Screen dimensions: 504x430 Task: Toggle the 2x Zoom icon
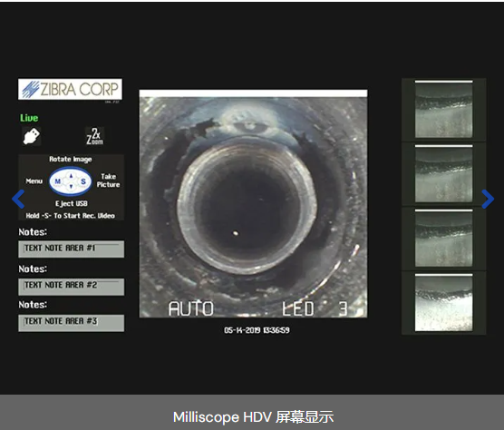point(95,136)
